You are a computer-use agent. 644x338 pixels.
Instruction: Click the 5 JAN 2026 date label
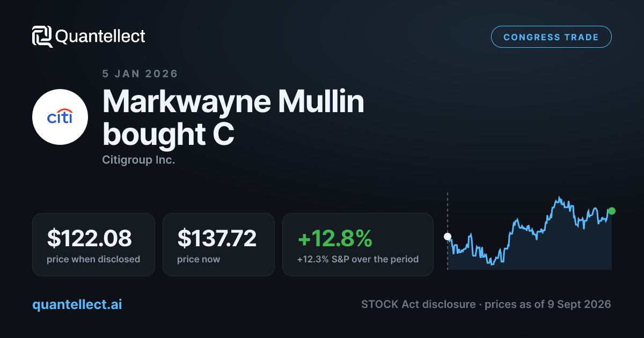[x=140, y=74]
